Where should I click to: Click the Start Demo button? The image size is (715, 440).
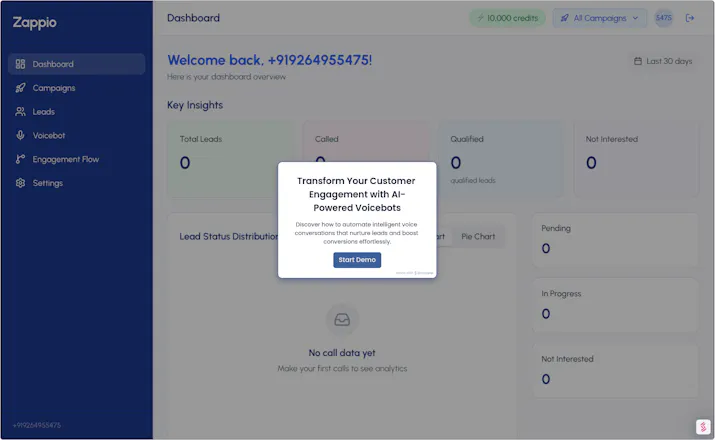coord(357,260)
